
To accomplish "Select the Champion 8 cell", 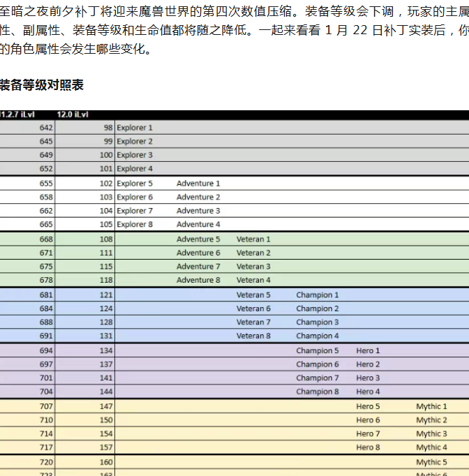I will (318, 392).
